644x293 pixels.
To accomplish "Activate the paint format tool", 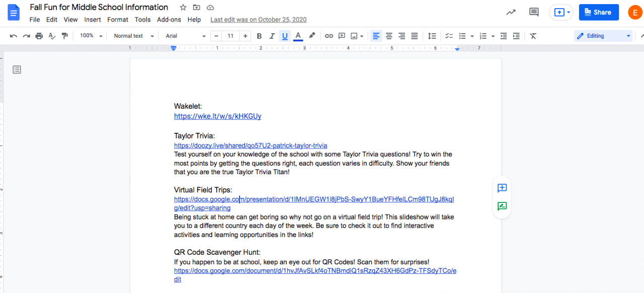I will pyautogui.click(x=64, y=36).
